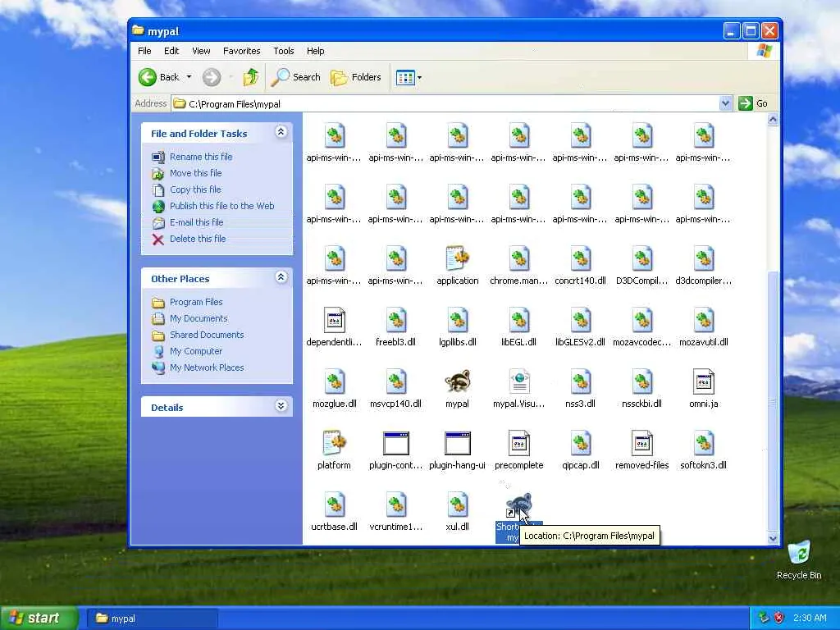The image size is (840, 630).
Task: Click Copy this file link
Action: (x=195, y=189)
